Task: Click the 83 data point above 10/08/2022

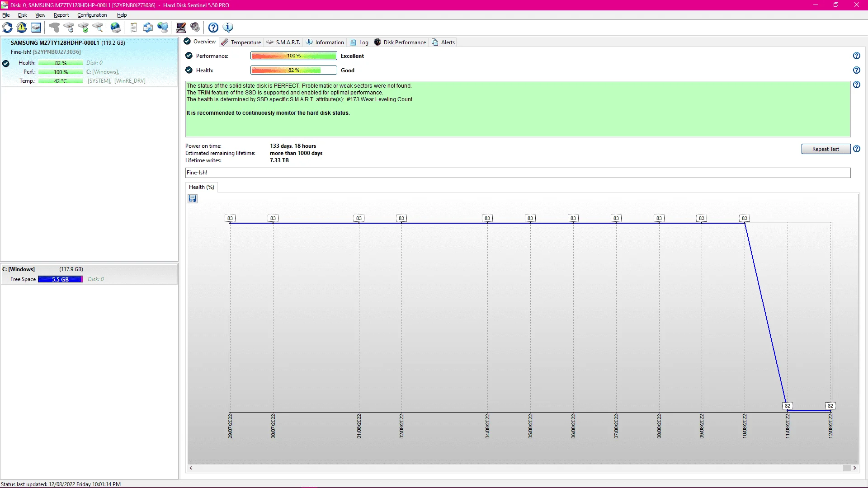Action: (x=745, y=218)
